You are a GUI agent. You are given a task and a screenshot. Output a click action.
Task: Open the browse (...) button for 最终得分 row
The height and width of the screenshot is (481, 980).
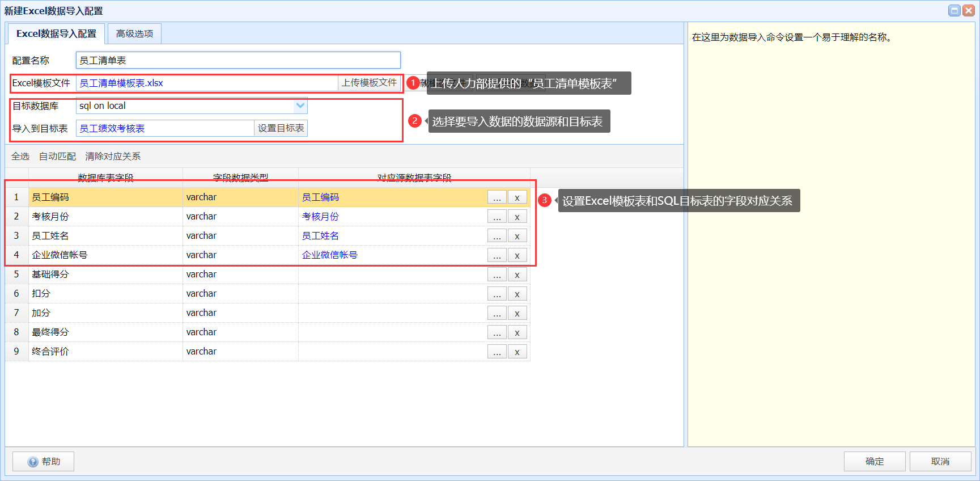pos(497,332)
